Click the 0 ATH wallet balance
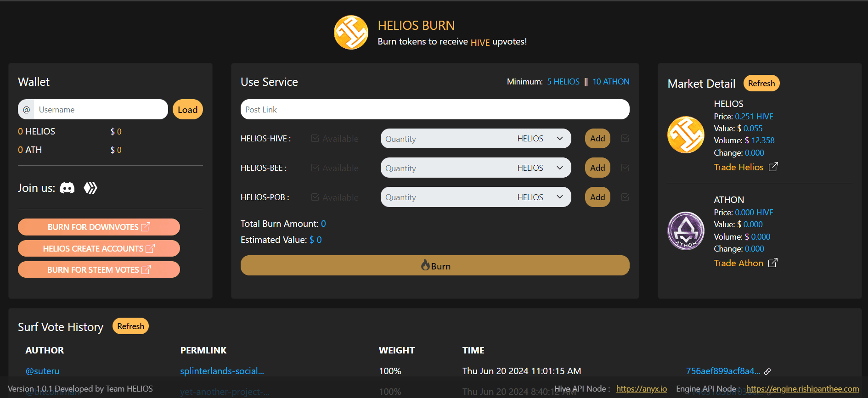 [30, 150]
